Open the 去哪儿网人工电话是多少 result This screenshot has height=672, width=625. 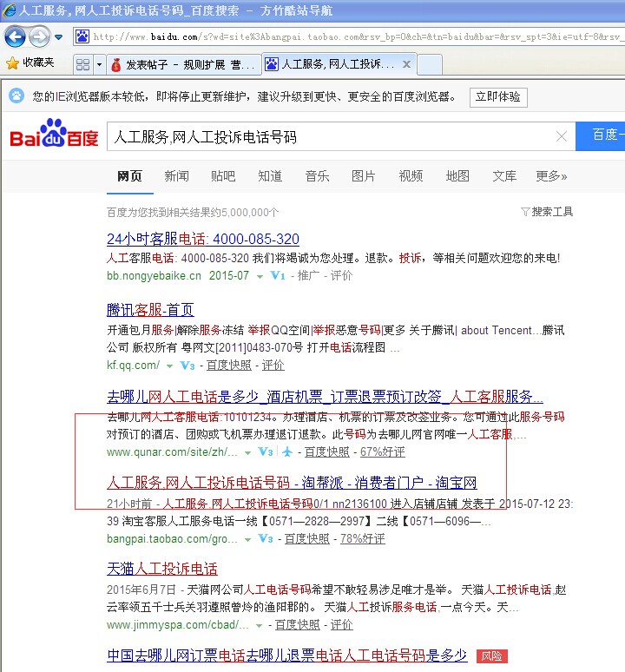325,397
